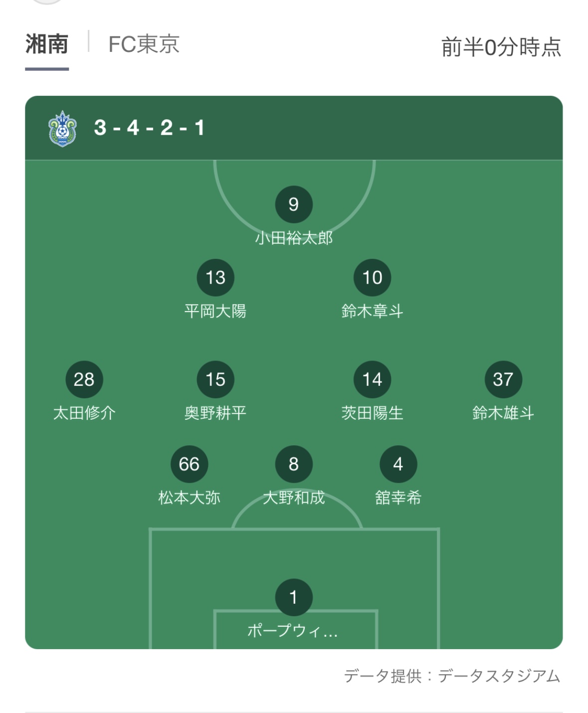
Task: Select player number 37 marker
Action: (503, 379)
